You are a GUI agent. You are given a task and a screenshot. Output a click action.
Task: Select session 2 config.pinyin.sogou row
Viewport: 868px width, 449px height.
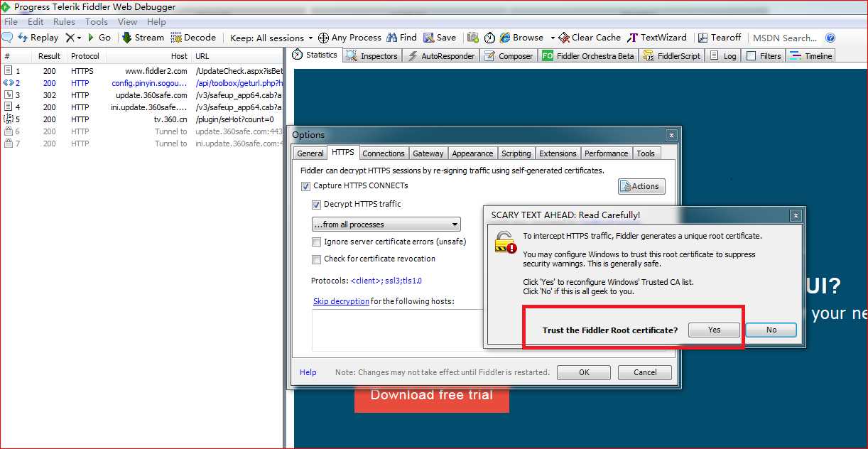[x=142, y=83]
